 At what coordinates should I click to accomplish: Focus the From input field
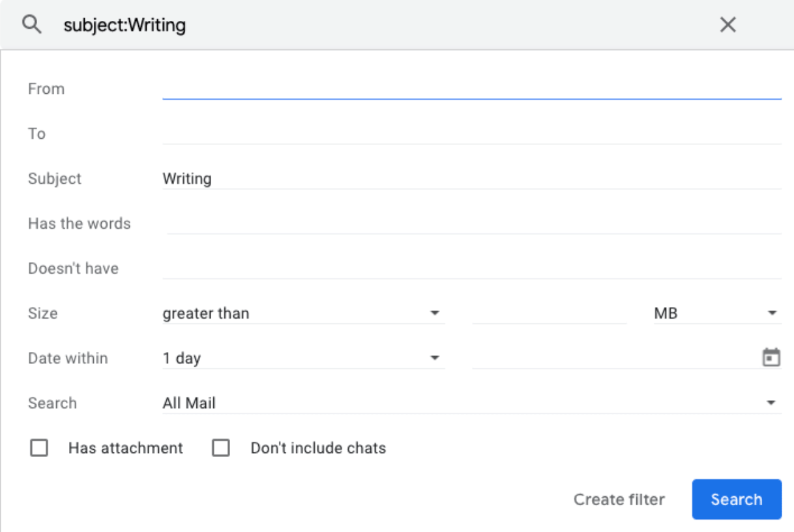coord(471,89)
